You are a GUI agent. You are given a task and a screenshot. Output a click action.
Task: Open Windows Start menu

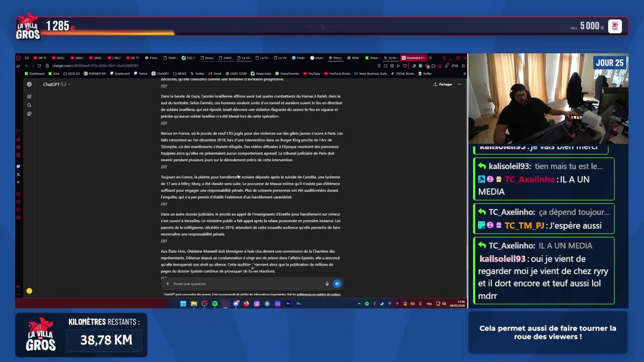click(183, 304)
